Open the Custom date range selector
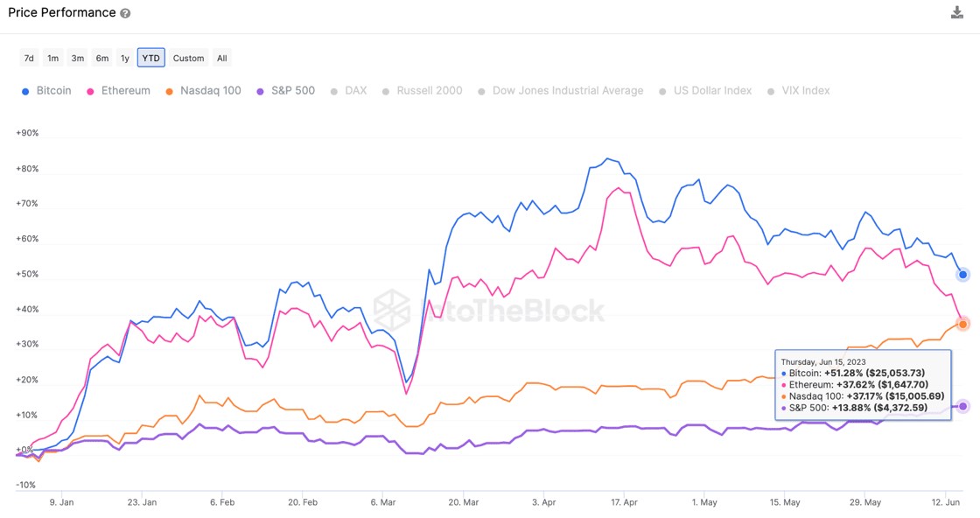The height and width of the screenshot is (518, 980). pyautogui.click(x=188, y=58)
